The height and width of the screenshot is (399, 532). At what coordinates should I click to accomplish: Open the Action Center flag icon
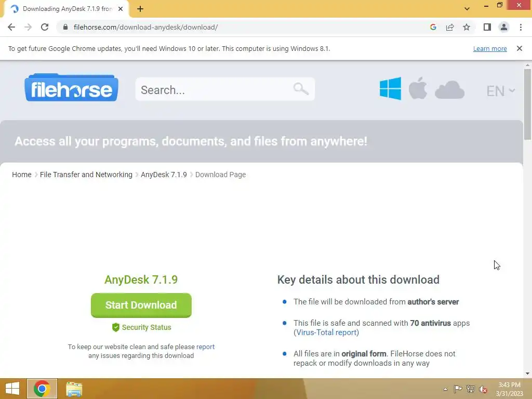click(x=458, y=389)
